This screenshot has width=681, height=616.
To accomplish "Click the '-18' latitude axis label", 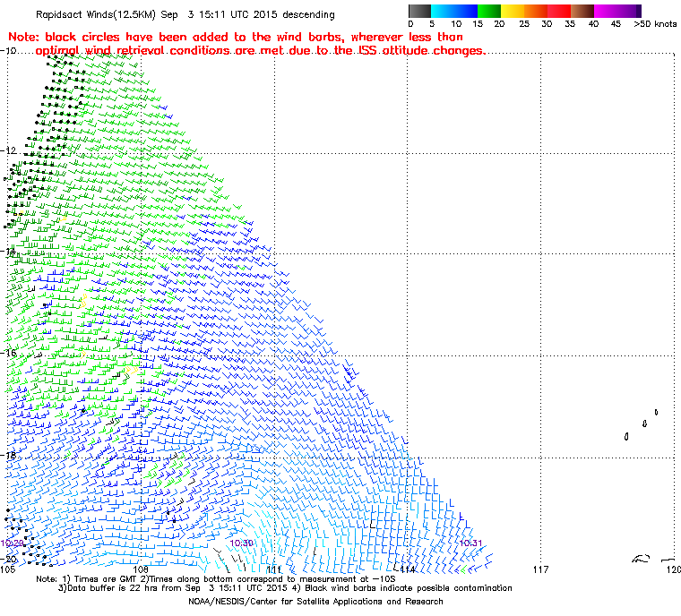I will tap(9, 456).
